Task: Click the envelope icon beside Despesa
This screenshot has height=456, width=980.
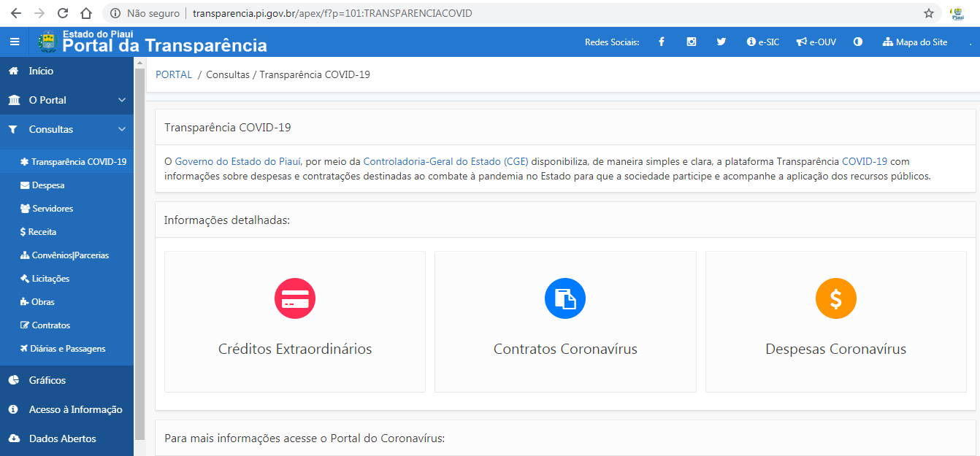Action: (25, 185)
